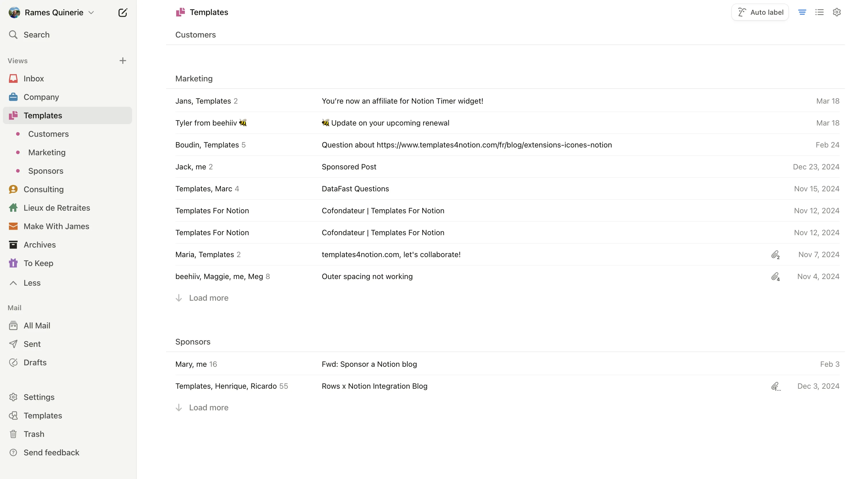Switch to the list density view icon

pyautogui.click(x=820, y=12)
